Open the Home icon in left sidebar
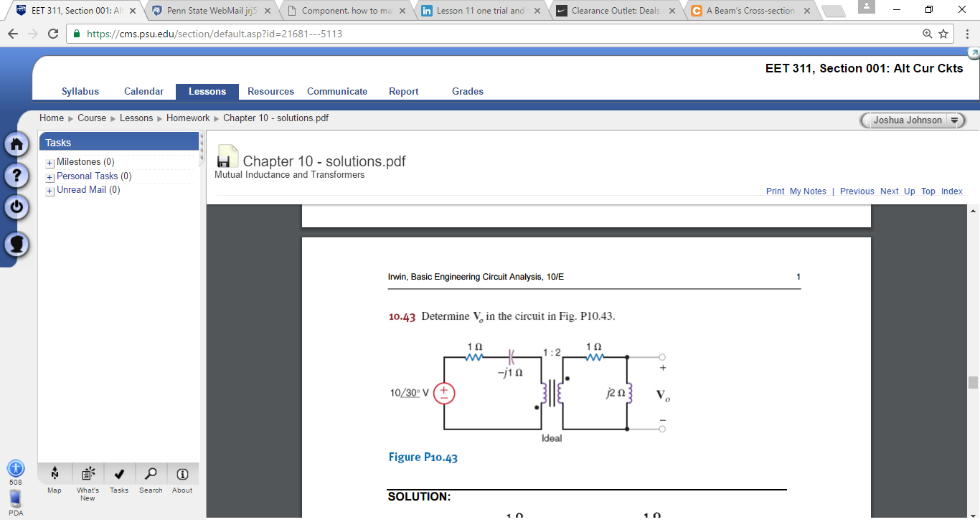Image resolution: width=980 pixels, height=522 pixels. [16, 143]
